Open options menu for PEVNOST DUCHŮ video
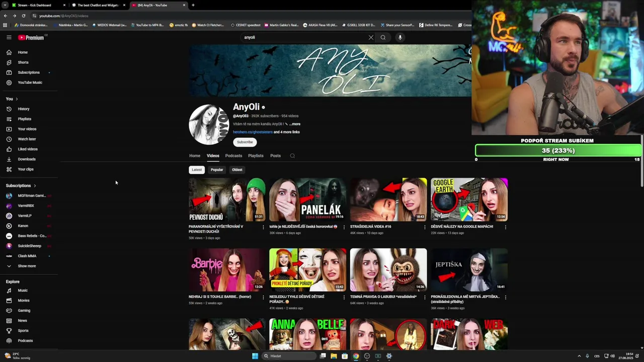Image resolution: width=644 pixels, height=362 pixels. 263,227
